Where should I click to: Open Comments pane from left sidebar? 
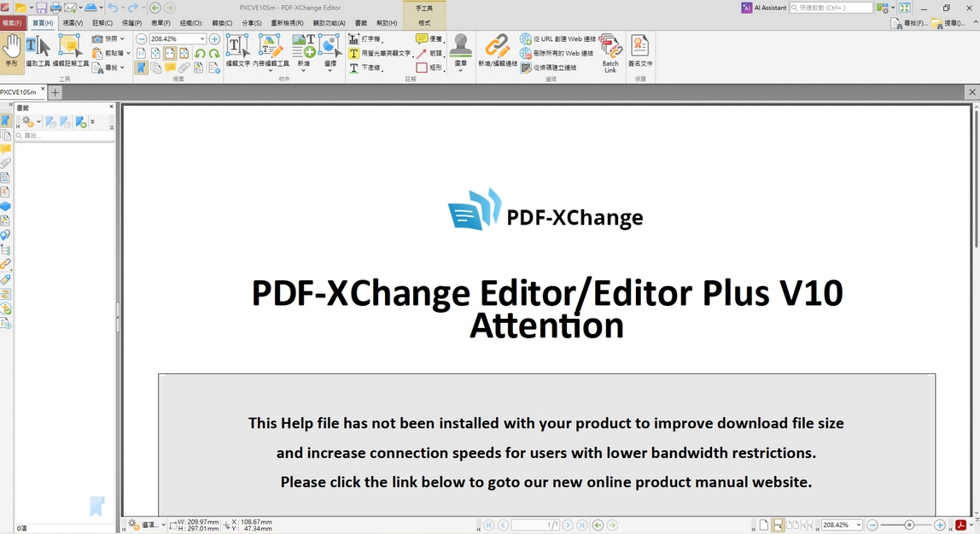coord(6,150)
